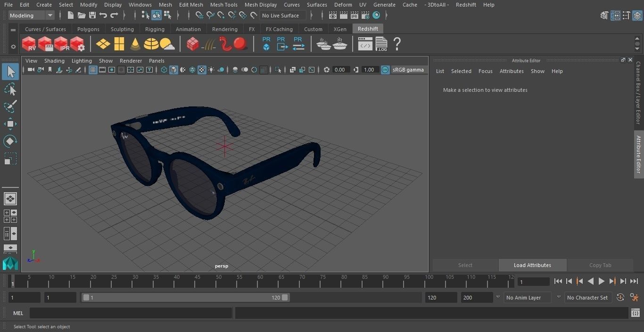This screenshot has width=644, height=332.
Task: Open Redshift render settings gear cube icon
Action: click(77, 44)
